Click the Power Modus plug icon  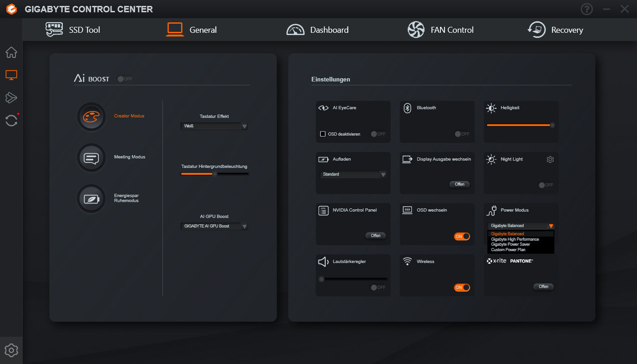491,211
